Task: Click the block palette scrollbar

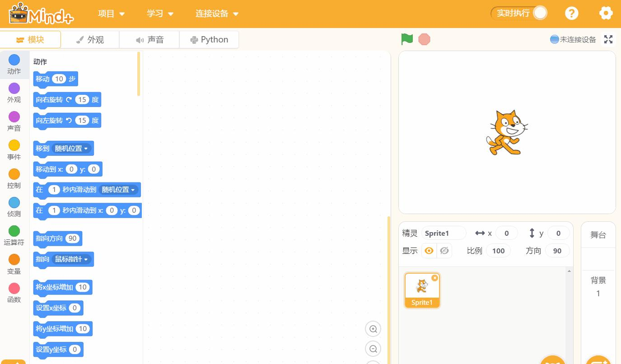Action: click(x=139, y=74)
